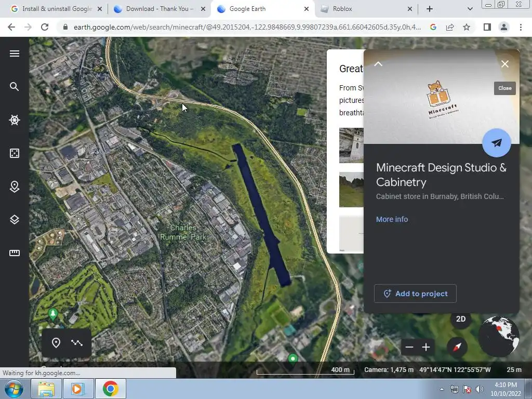Click the Google icon in address bar
The height and width of the screenshot is (399, 532).
pyautogui.click(x=433, y=27)
